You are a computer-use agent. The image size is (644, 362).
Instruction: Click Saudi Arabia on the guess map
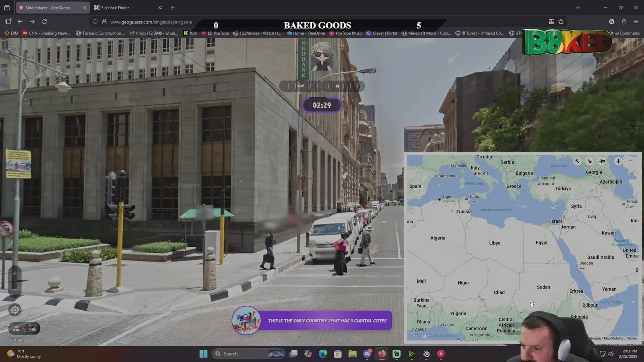coord(601,257)
